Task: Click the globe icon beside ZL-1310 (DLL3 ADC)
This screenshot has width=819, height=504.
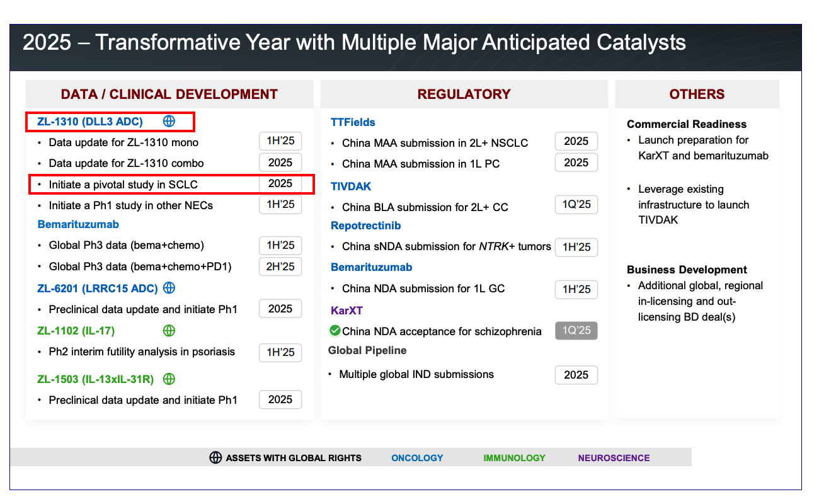Action: pos(169,121)
